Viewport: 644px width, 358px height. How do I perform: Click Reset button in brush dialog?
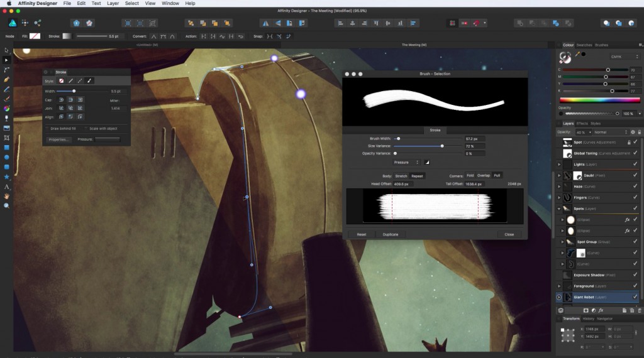click(362, 234)
